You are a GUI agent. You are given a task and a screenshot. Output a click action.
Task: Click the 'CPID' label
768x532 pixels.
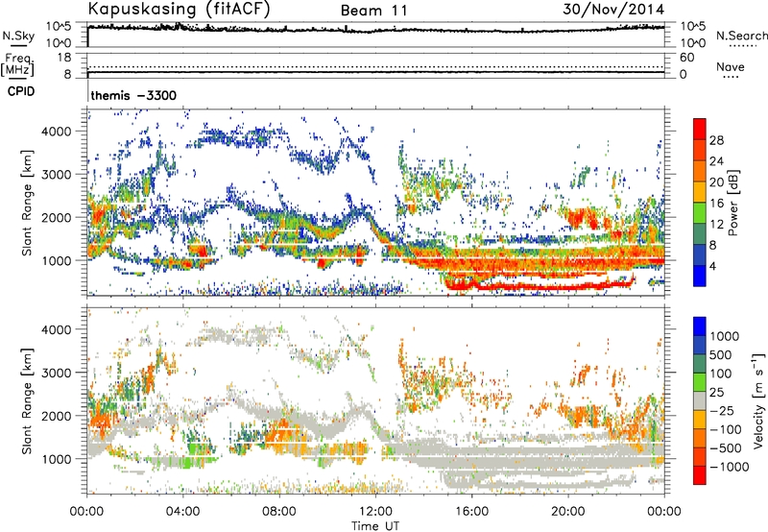pos(21,91)
